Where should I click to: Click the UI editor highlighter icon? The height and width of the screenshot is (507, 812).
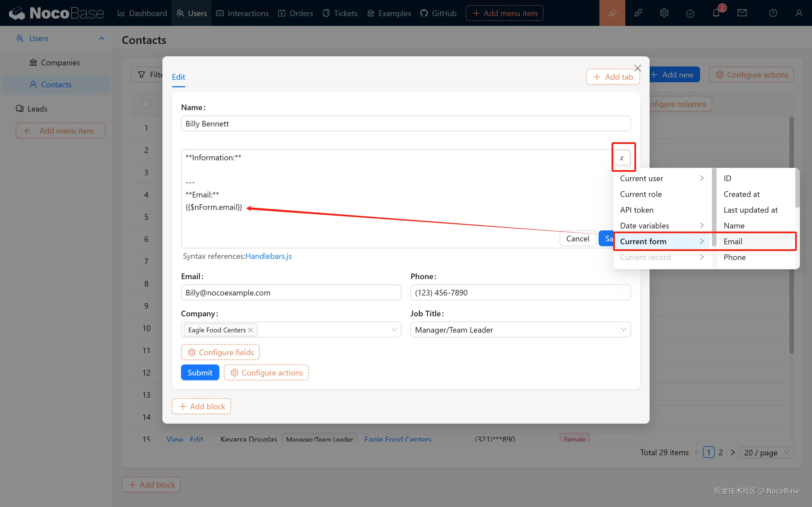pos(612,13)
